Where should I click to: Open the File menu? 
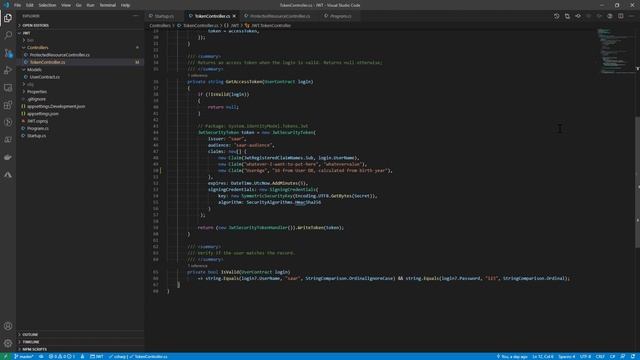point(17,5)
